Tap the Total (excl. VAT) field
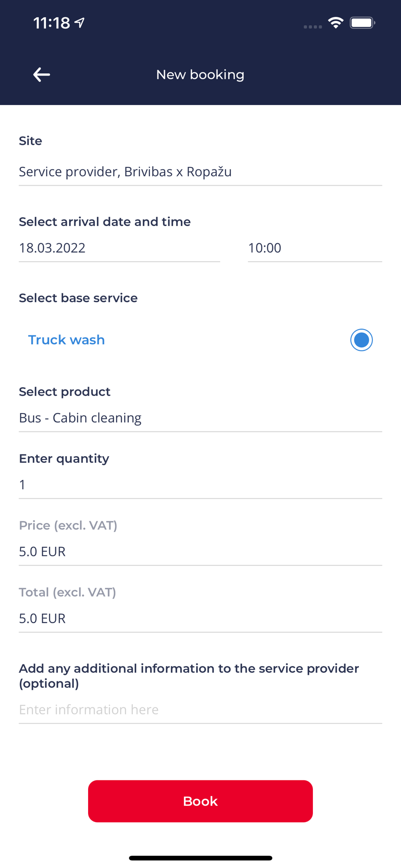Screen dimensions: 401x868 point(200,618)
